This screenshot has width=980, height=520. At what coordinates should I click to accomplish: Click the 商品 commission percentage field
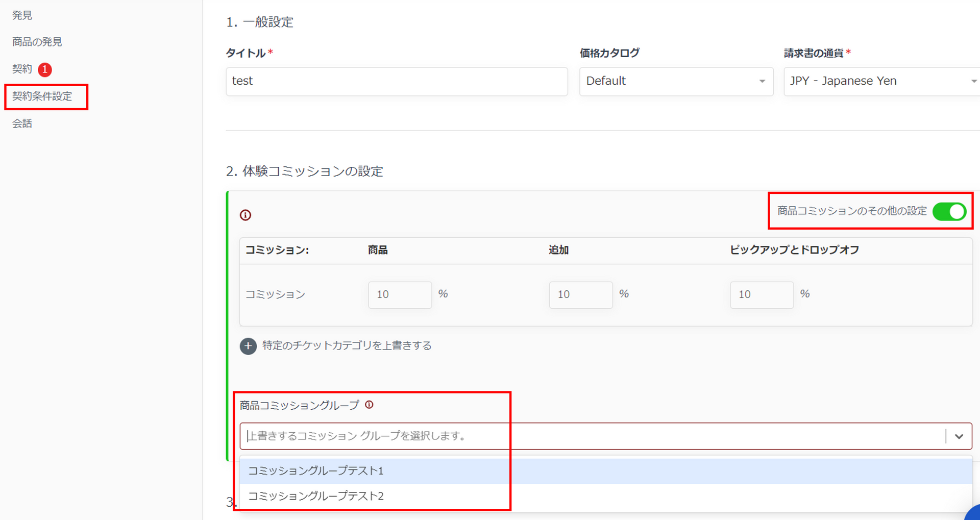click(x=400, y=294)
